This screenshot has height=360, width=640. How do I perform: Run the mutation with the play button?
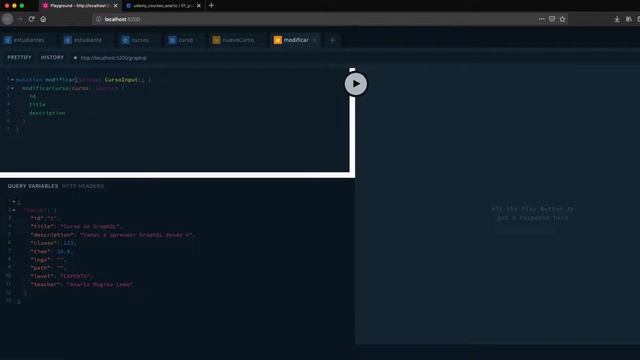[x=356, y=84]
